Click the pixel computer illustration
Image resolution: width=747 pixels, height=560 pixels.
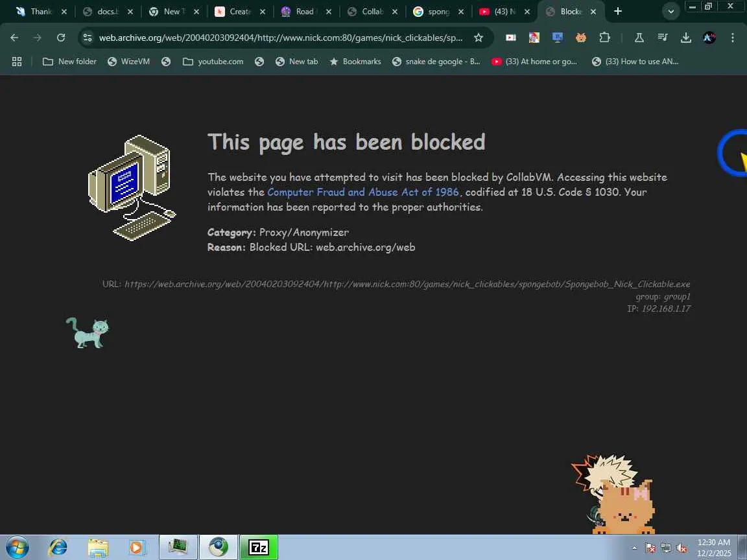132,187
